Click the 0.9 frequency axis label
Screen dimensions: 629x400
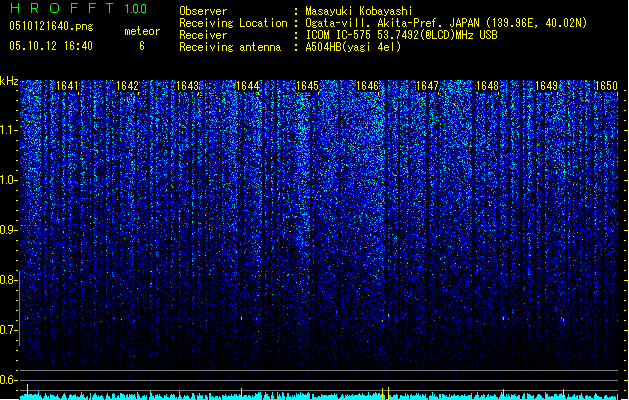(9, 230)
